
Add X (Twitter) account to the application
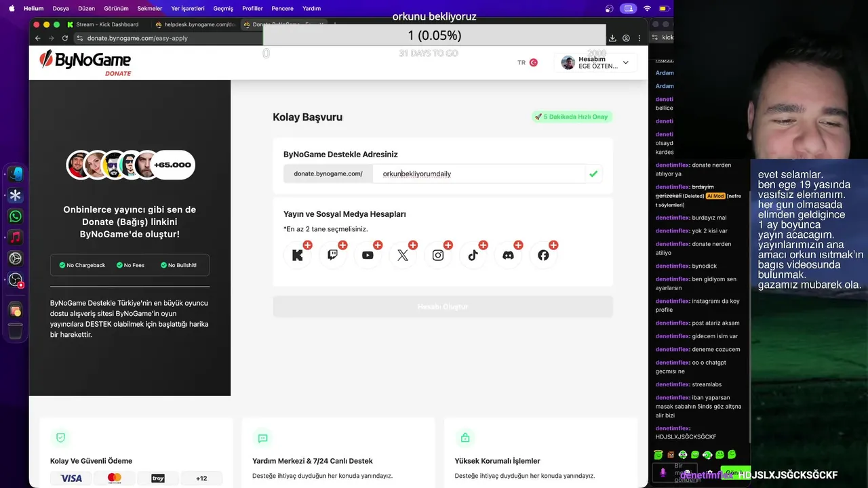[403, 255]
